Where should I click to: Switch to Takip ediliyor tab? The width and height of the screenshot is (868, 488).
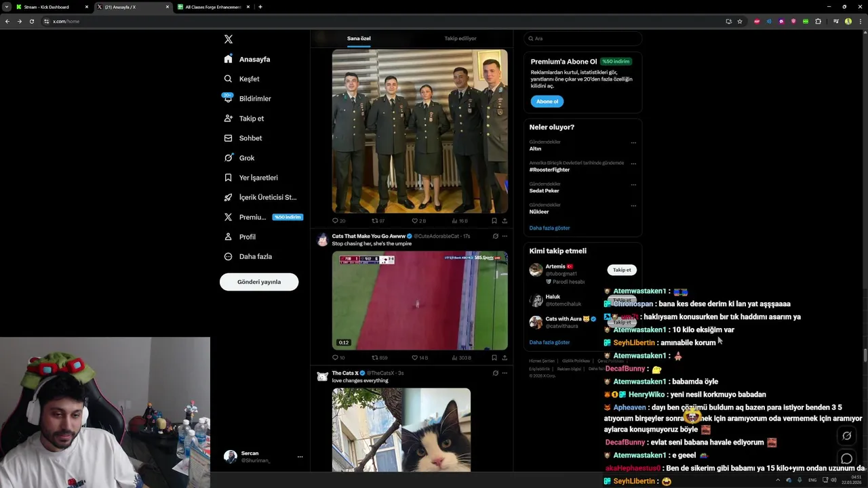coord(460,39)
